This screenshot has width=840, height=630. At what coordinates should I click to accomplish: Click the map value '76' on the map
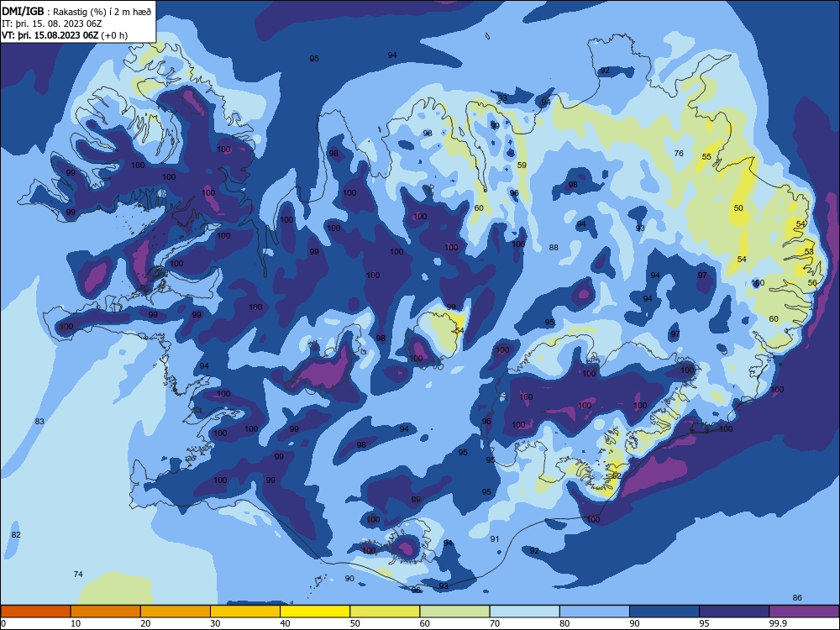[679, 153]
